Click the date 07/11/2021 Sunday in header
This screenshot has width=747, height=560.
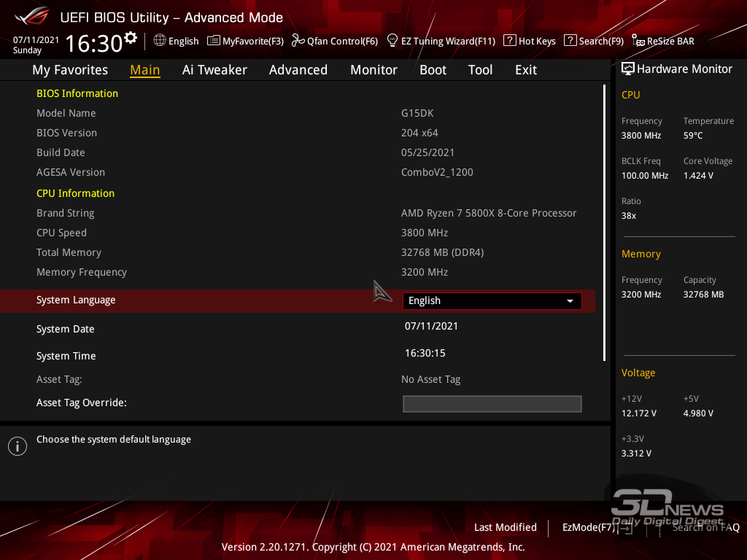click(36, 45)
